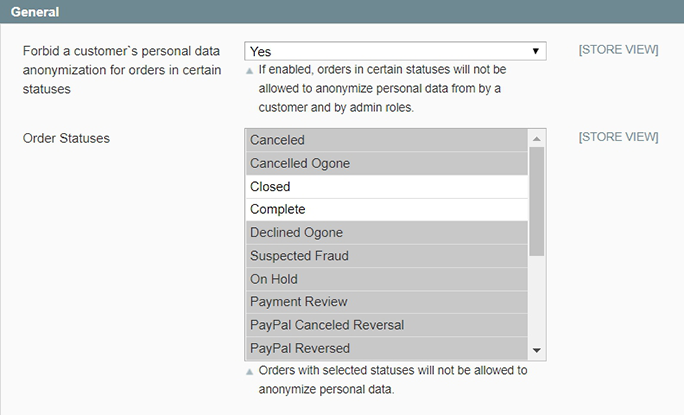Select PayPal Canceled Reversal status
This screenshot has width=684, height=415.
[386, 325]
